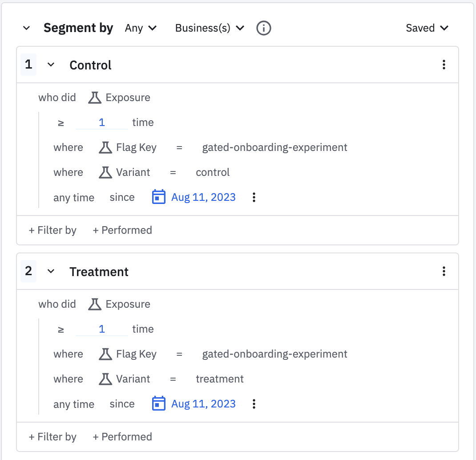
Task: Change the Aug 11, 2023 date in Treatment
Action: pyautogui.click(x=203, y=404)
